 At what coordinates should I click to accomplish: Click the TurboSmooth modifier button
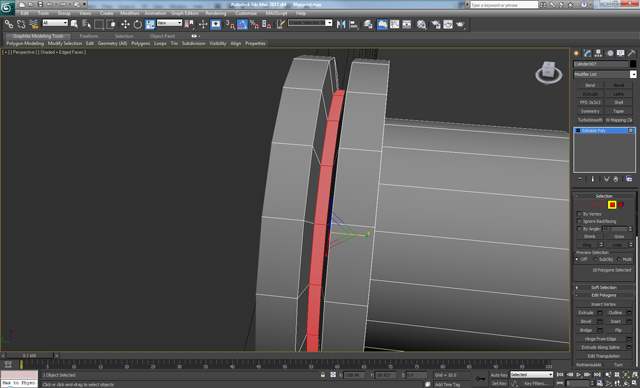[x=590, y=120]
